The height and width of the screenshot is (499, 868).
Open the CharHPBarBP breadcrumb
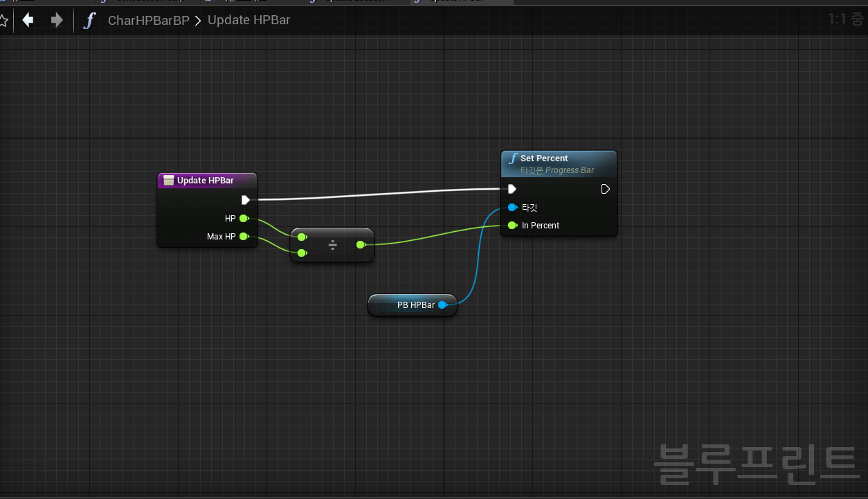click(x=148, y=20)
